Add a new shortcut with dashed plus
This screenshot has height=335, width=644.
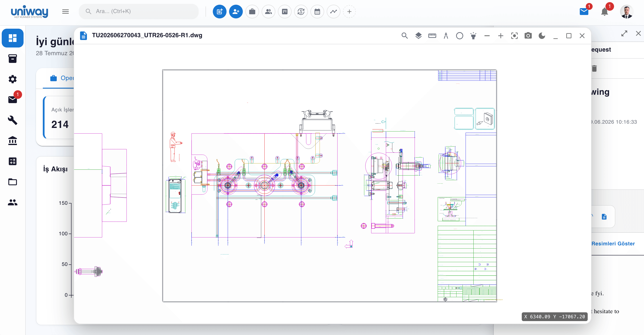(349, 12)
